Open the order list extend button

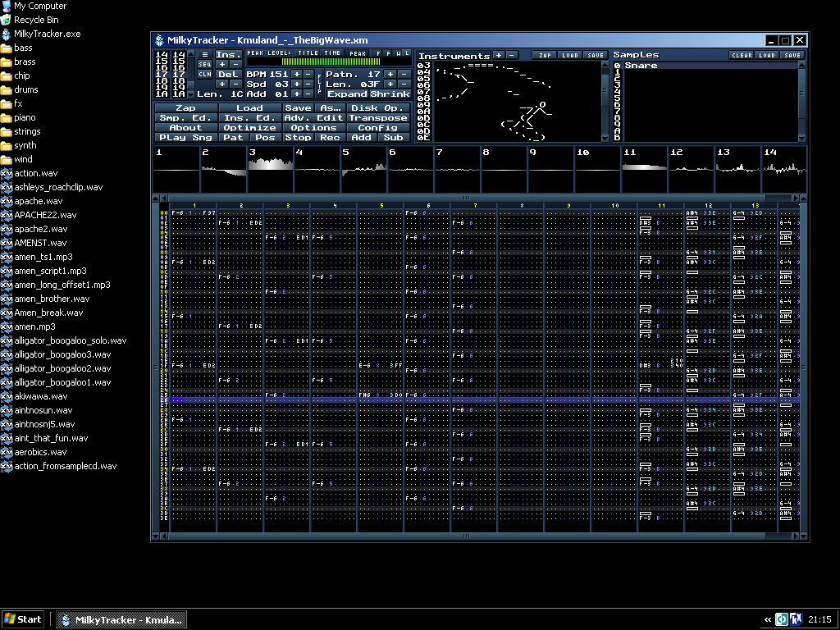tap(204, 55)
